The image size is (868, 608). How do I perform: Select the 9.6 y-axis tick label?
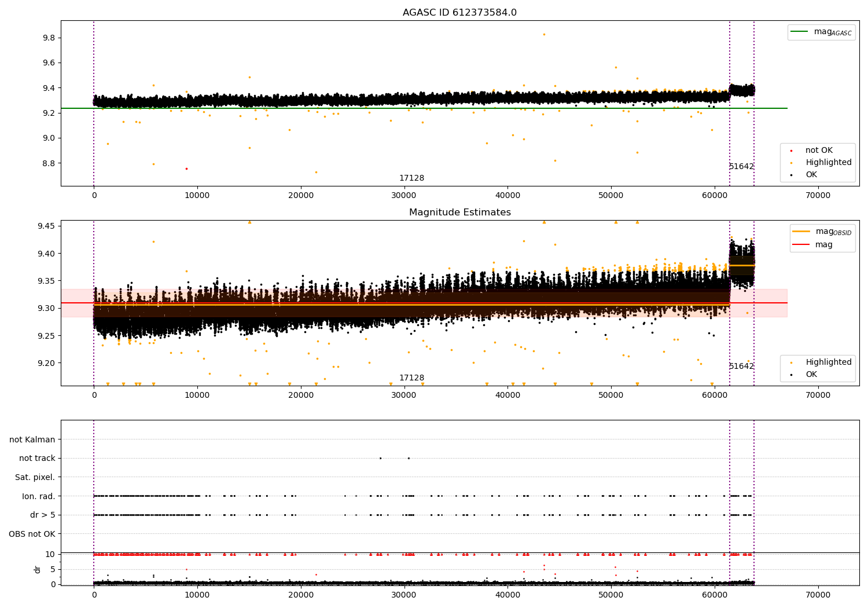click(49, 63)
